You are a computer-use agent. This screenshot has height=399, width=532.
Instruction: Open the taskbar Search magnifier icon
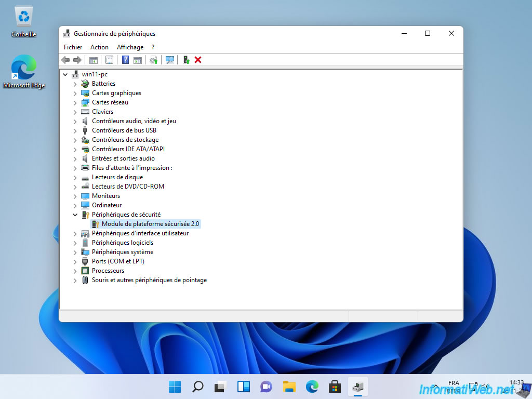[x=197, y=387]
